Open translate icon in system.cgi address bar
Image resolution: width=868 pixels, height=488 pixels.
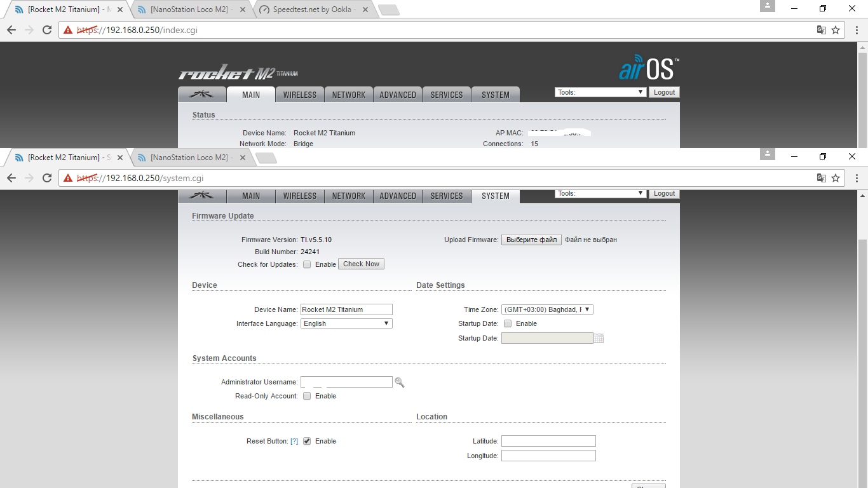point(822,178)
